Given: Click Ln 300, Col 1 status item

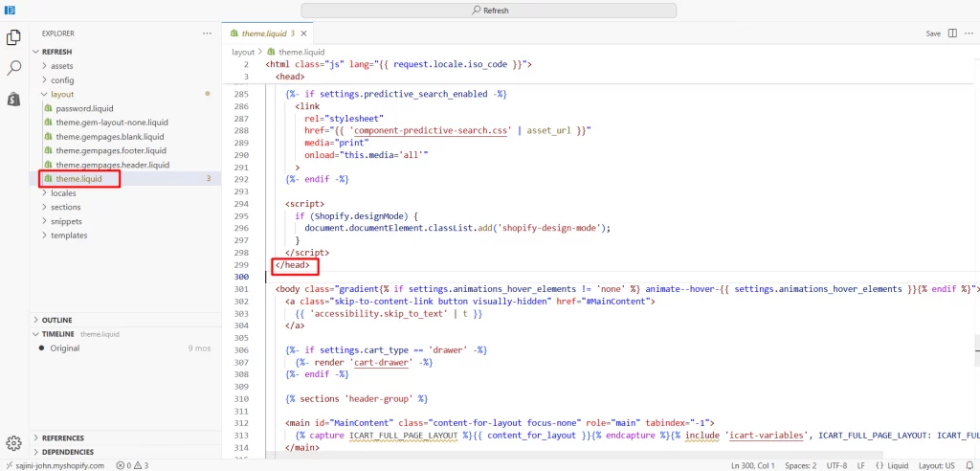Looking at the screenshot, I should (x=752, y=466).
